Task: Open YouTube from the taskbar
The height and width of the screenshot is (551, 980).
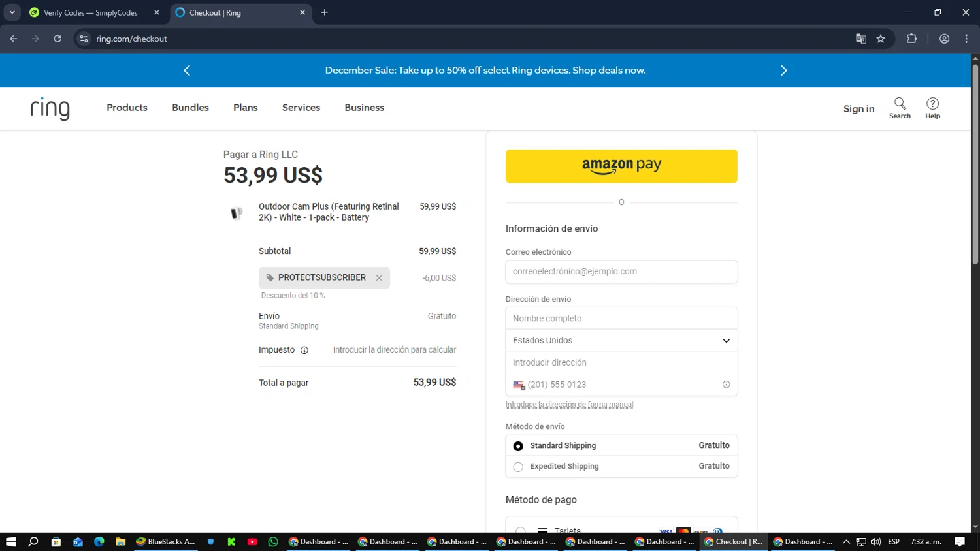Action: pyautogui.click(x=252, y=542)
